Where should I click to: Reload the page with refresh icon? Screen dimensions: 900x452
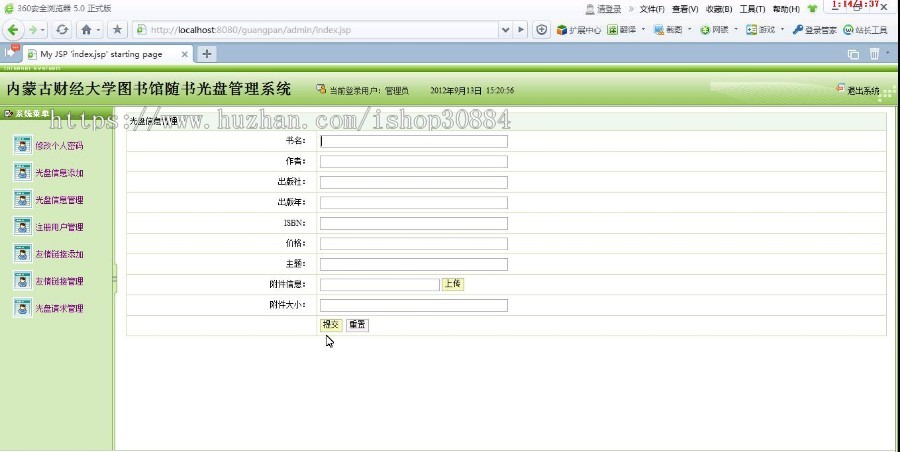pos(62,29)
